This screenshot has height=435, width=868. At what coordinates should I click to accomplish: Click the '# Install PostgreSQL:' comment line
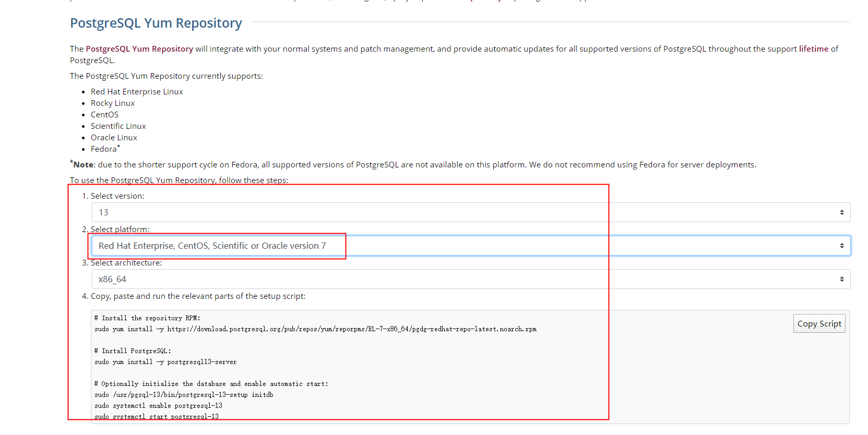(x=133, y=351)
